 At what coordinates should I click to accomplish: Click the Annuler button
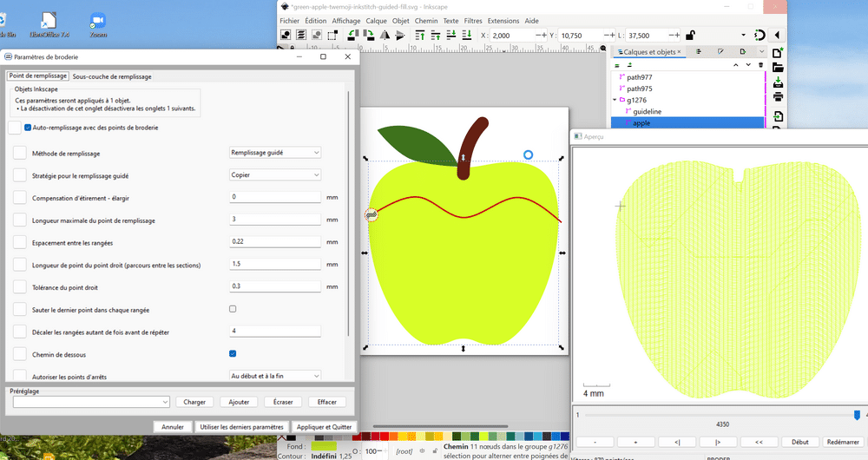point(173,427)
